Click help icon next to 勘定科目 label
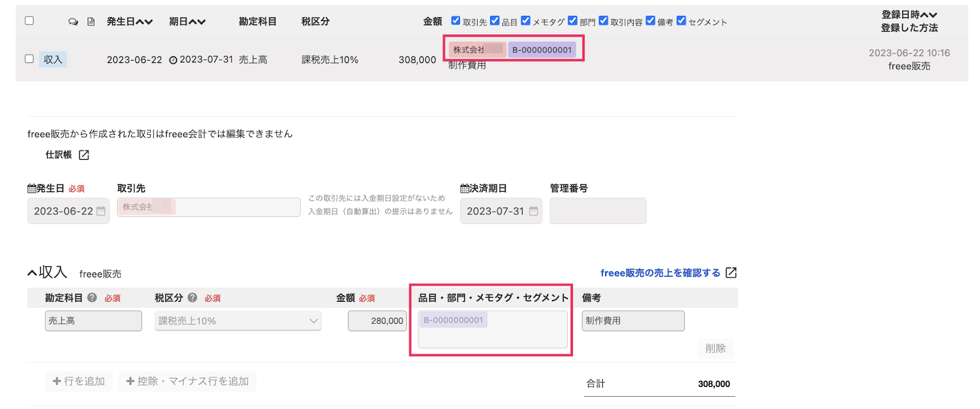 (92, 298)
